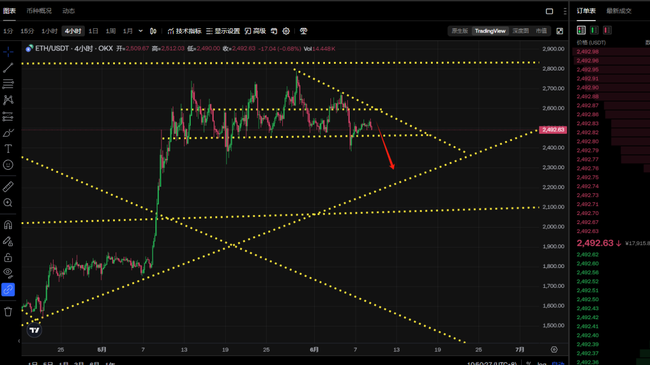Open the candlestick chart type selector
Viewport: 650px width, 365px height.
tap(153, 31)
